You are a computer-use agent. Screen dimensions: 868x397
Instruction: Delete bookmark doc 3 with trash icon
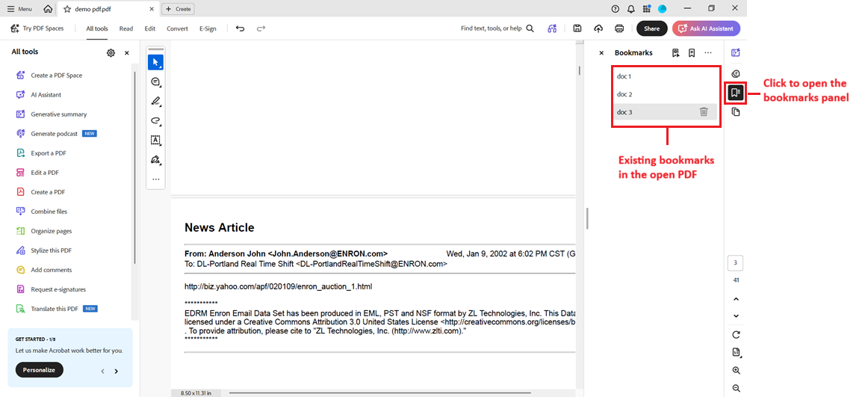704,112
